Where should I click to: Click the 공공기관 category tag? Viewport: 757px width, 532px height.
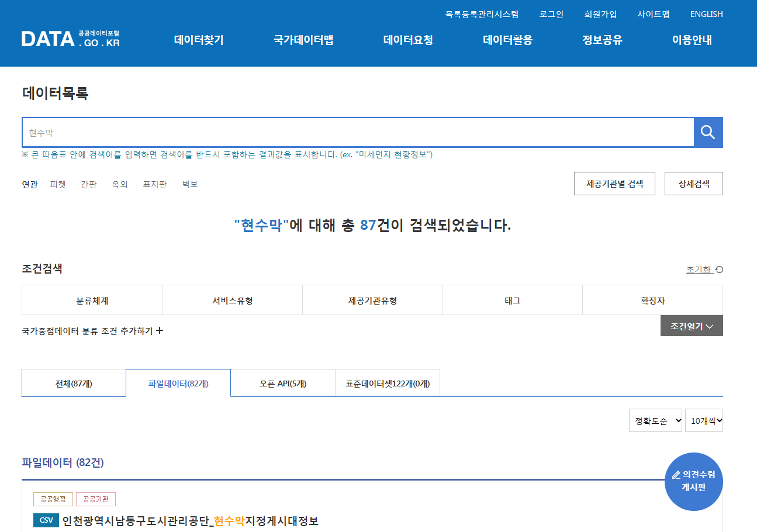[96, 499]
